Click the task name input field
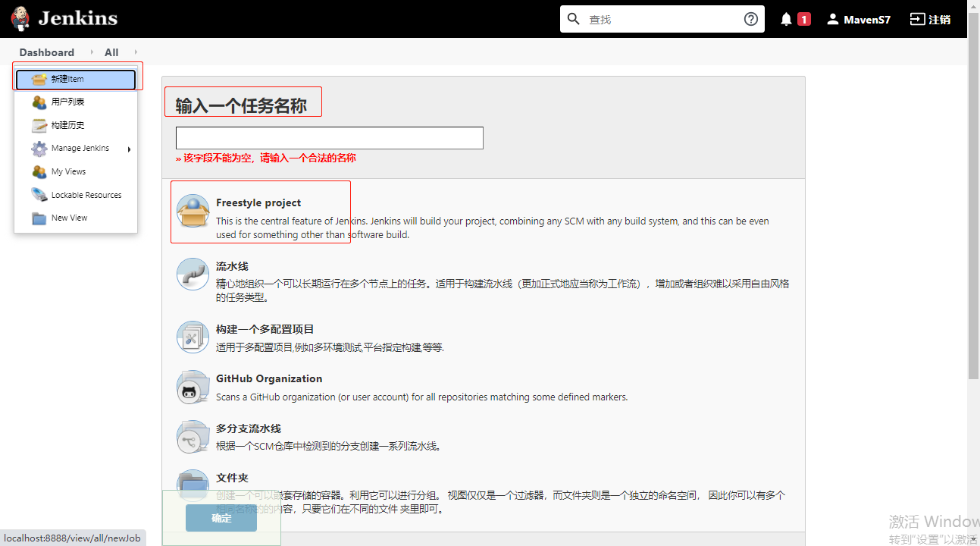 click(330, 138)
